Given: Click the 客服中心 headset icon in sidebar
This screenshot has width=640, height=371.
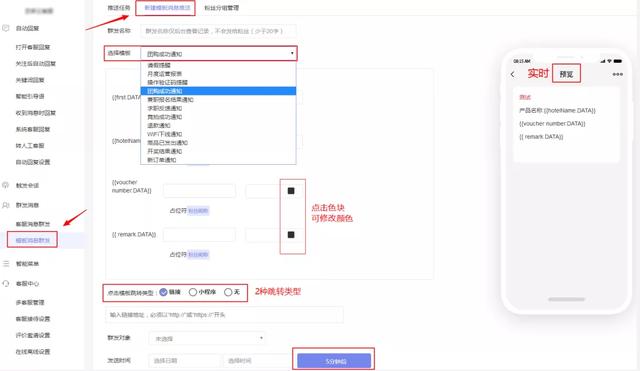Looking at the screenshot, I should pos(6,283).
